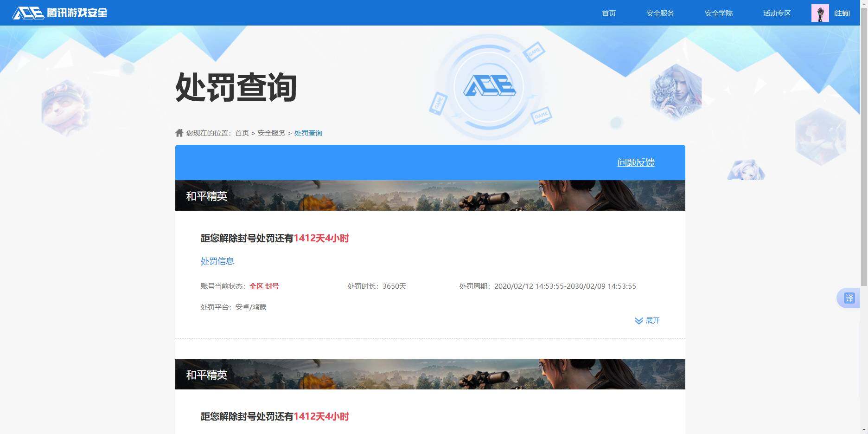Open the 安全服务 menu
Image resolution: width=868 pixels, height=434 pixels.
660,13
